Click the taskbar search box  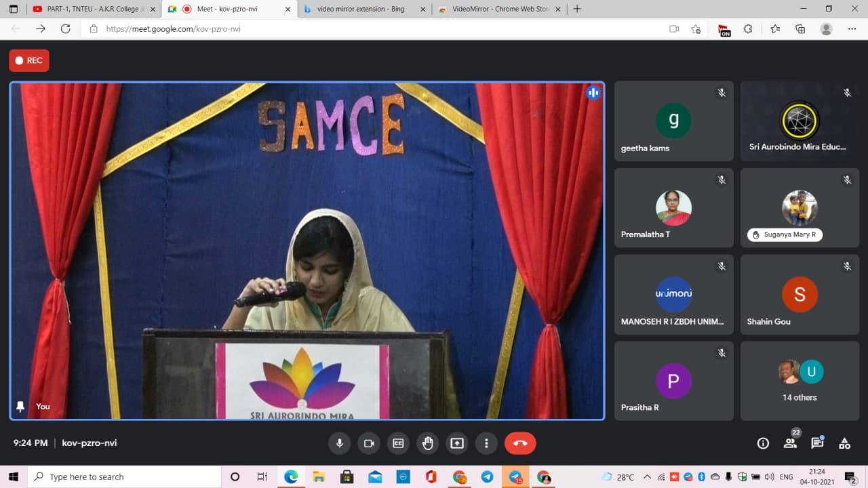coord(124,476)
